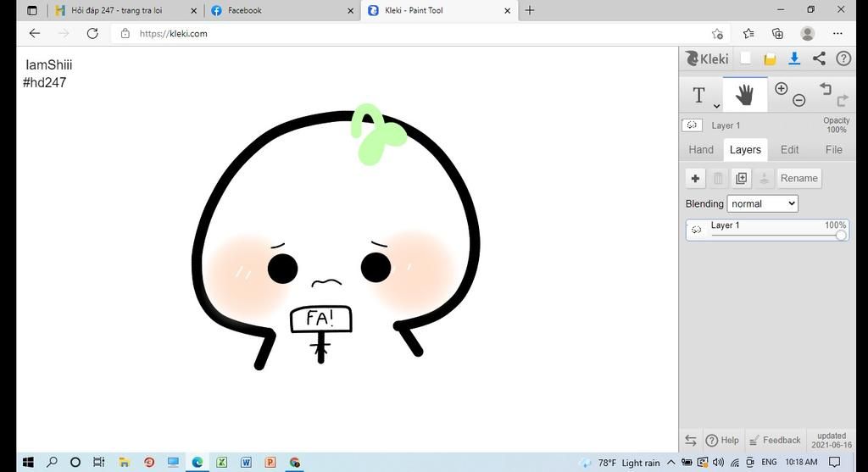Undo the last action

pos(826,88)
